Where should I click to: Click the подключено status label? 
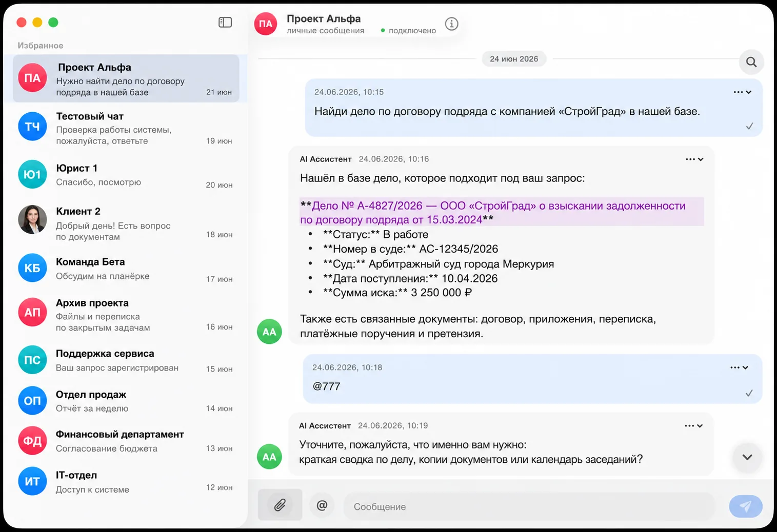412,31
